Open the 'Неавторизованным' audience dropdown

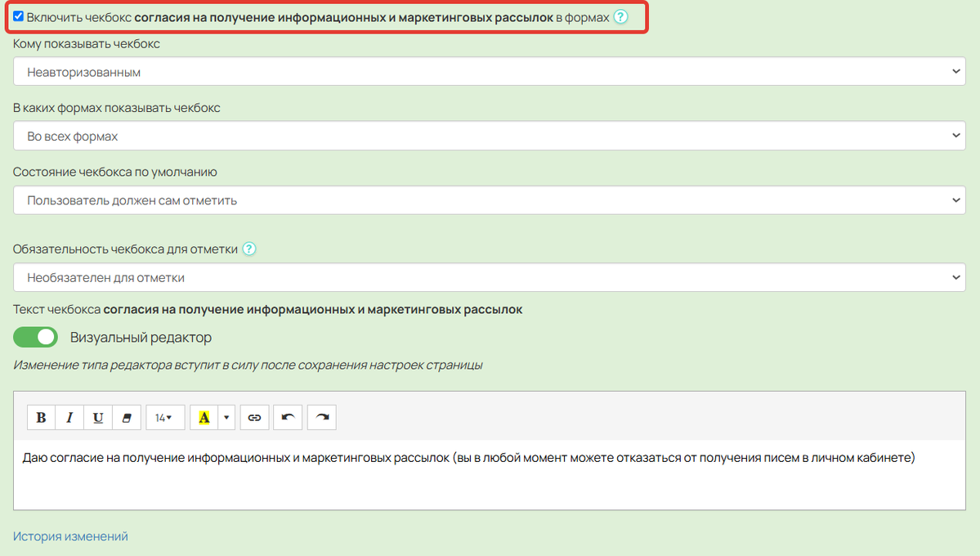[490, 71]
